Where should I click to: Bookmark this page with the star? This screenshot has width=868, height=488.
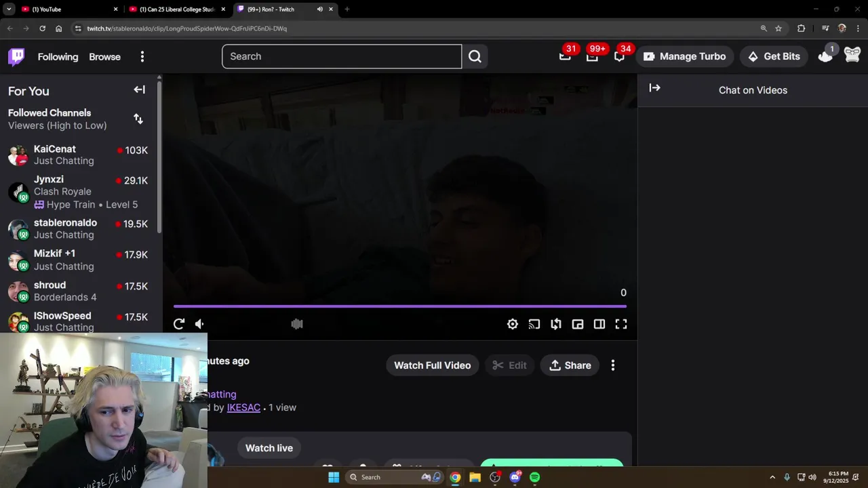click(x=778, y=28)
